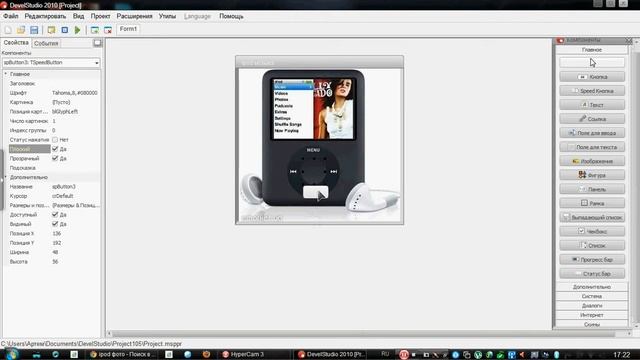This screenshot has height=360, width=640.
Task: Click the Курсор value crDefault
Action: pyautogui.click(x=63, y=196)
